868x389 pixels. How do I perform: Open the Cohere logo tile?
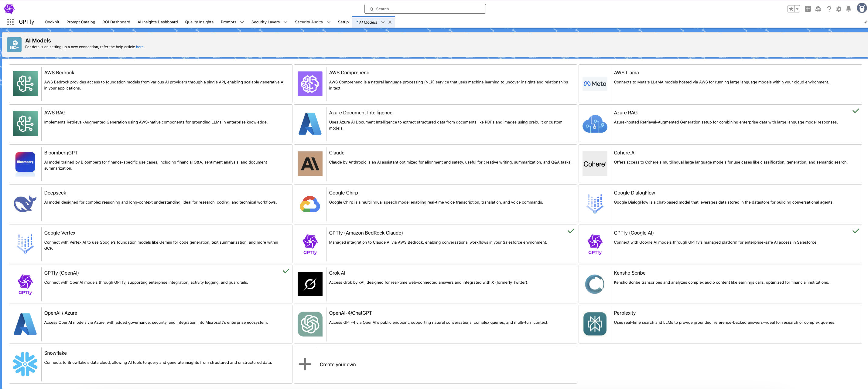click(x=595, y=164)
